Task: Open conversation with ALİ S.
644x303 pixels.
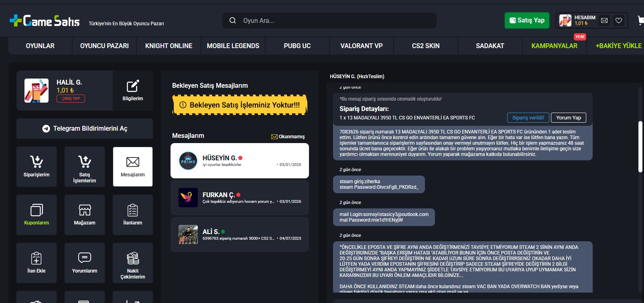Action: (x=240, y=234)
